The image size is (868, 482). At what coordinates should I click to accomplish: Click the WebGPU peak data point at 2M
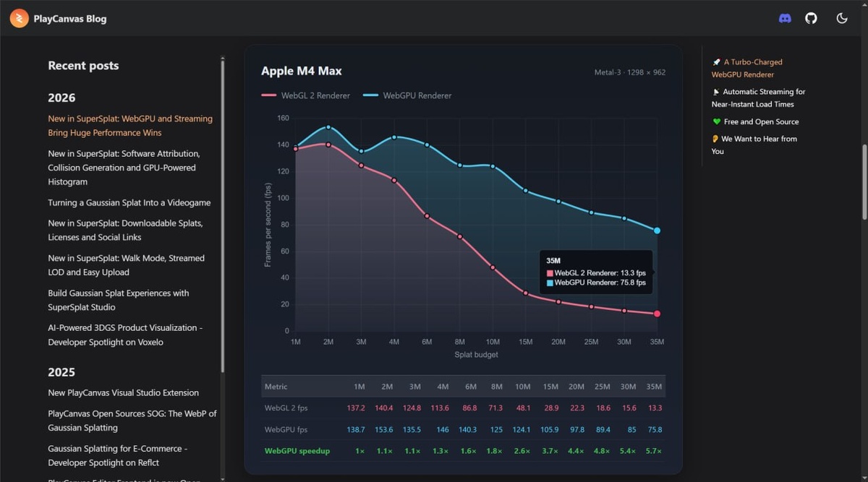pos(328,127)
